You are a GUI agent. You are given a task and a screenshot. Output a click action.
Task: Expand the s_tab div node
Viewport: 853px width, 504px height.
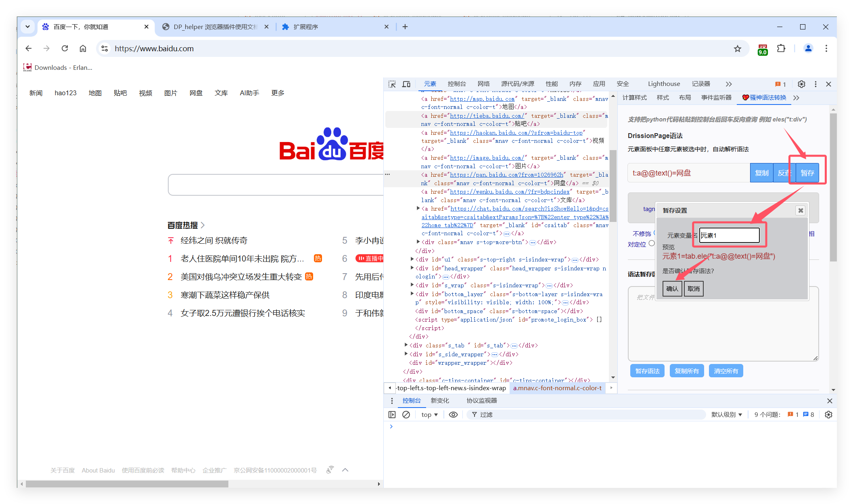(x=406, y=345)
